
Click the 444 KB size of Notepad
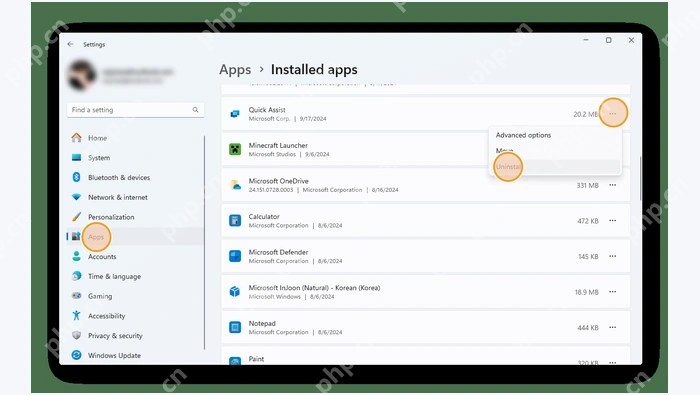(x=588, y=328)
